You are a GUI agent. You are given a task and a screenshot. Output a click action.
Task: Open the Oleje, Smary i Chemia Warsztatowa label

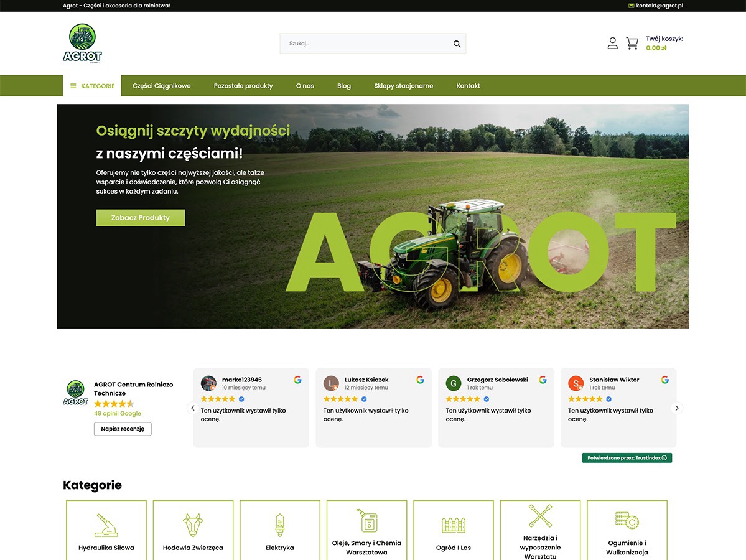367,548
